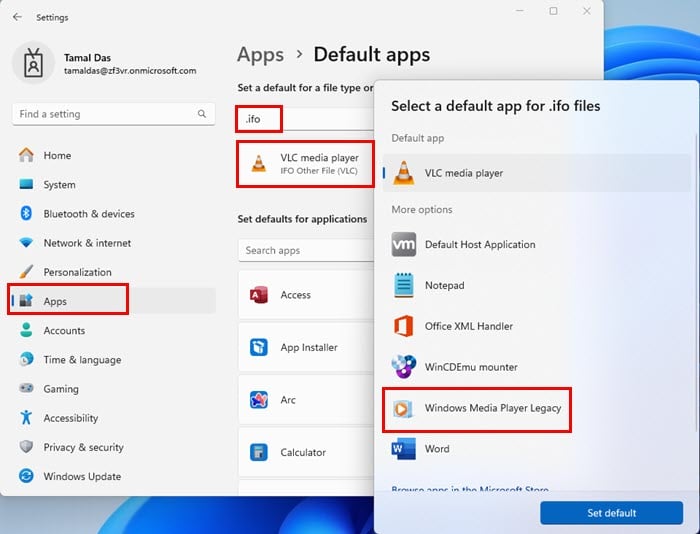
Task: Click the Privacy & security shield icon
Action: (x=26, y=447)
